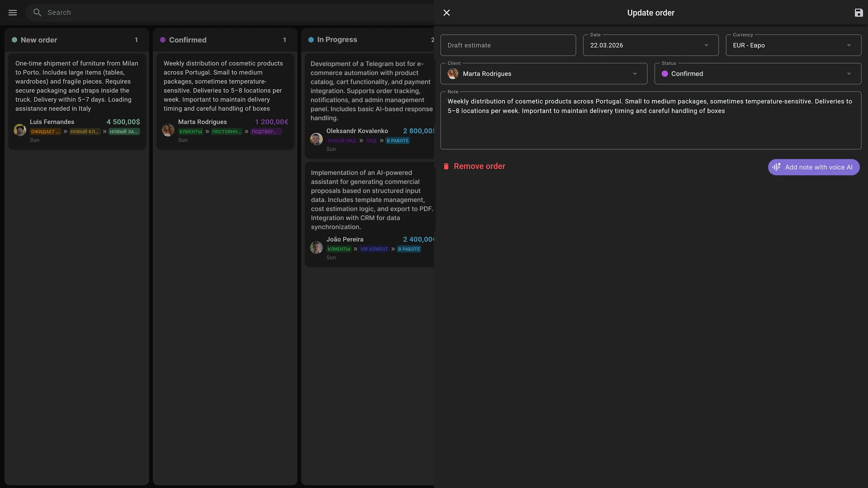This screenshot has width=868, height=488.
Task: Click the trash icon beside Remove order
Action: pos(446,166)
